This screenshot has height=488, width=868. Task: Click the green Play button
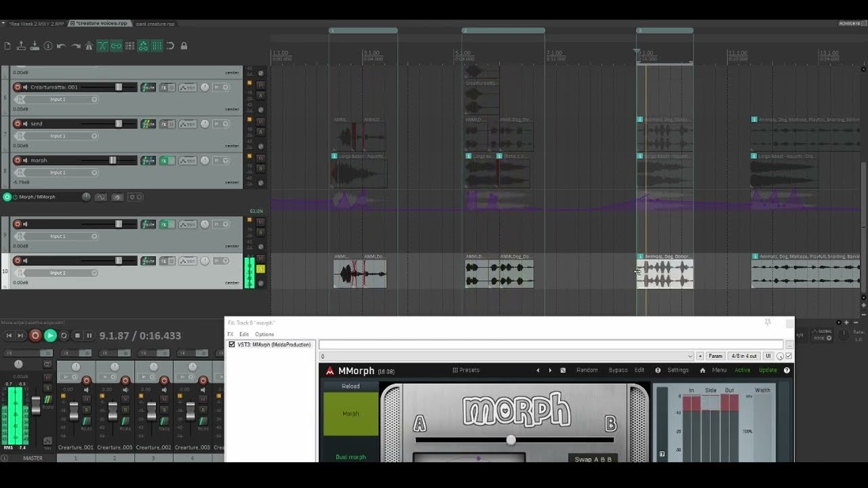click(50, 335)
